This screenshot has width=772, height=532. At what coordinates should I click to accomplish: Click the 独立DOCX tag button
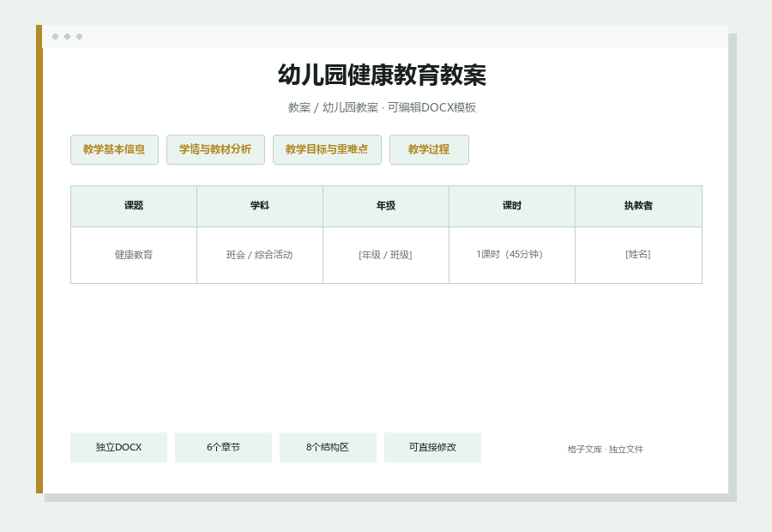pyautogui.click(x=118, y=447)
